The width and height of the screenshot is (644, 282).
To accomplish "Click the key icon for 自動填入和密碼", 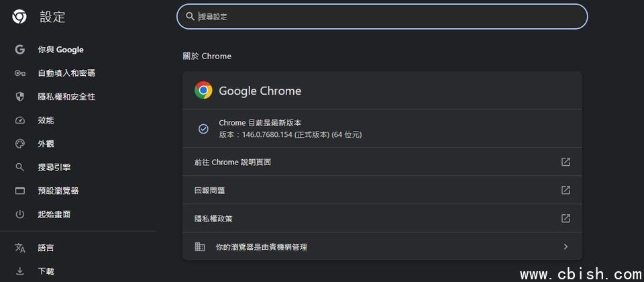I will (20, 73).
